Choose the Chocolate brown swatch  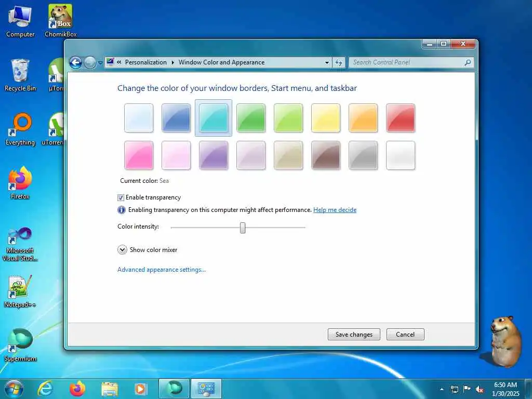coord(326,155)
